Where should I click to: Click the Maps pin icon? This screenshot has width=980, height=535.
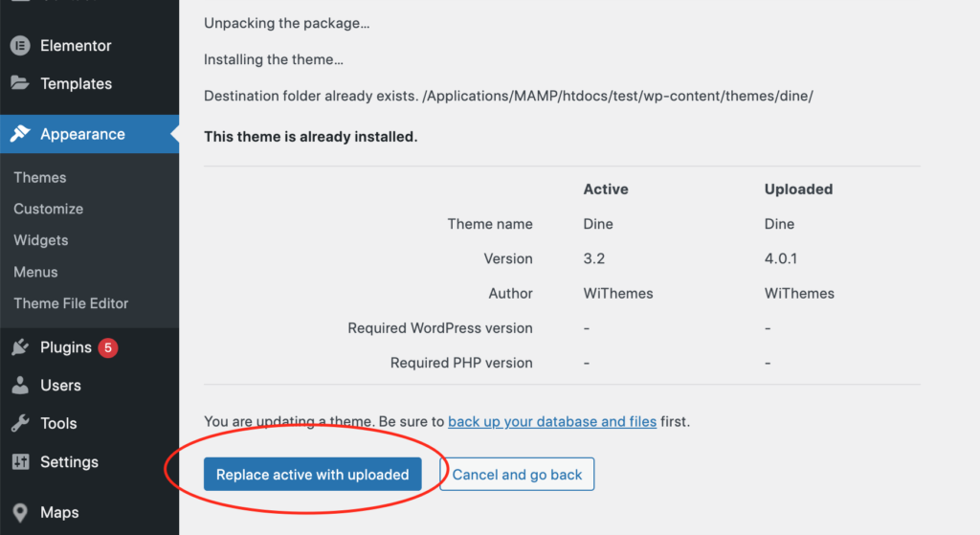point(20,512)
